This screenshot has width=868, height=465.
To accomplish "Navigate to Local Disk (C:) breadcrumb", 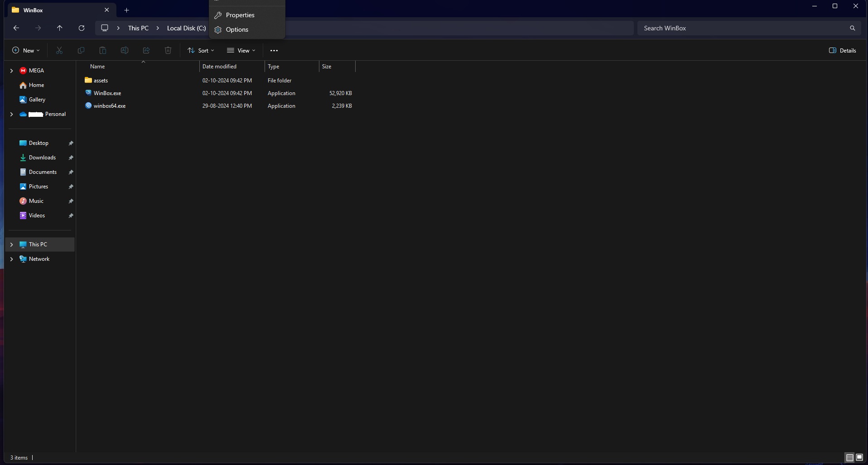I will coord(186,28).
